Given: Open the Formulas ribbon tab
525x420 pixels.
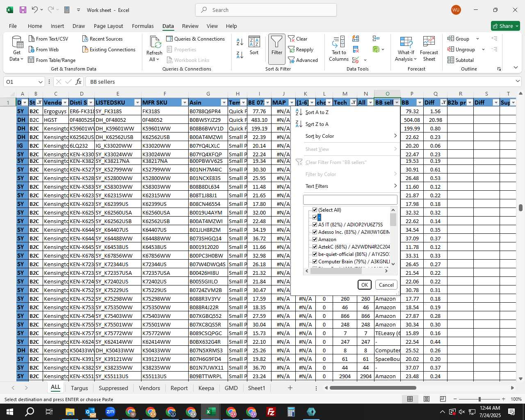Looking at the screenshot, I should [x=143, y=26].
